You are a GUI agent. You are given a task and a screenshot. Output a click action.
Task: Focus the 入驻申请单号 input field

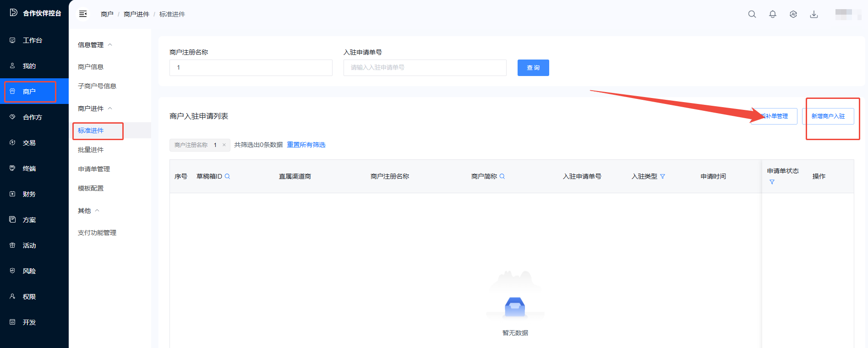pyautogui.click(x=425, y=68)
